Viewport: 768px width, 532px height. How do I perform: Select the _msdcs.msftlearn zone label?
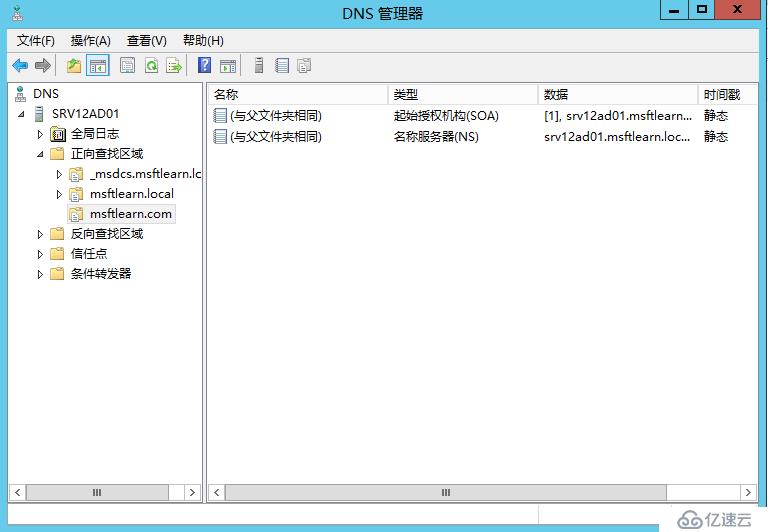tap(145, 174)
